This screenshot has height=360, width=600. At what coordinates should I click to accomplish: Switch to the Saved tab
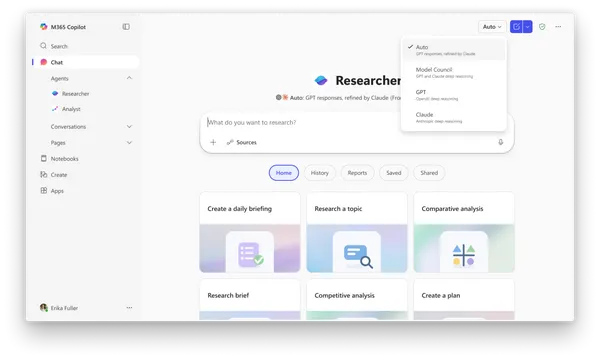394,173
